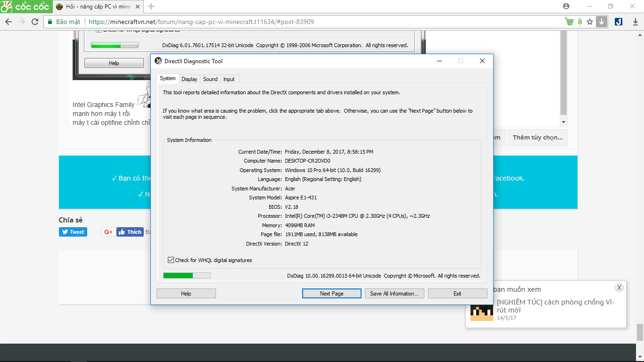Image resolution: width=644 pixels, height=362 pixels.
Task: Click memory value "4096MB RAM"
Action: point(300,225)
